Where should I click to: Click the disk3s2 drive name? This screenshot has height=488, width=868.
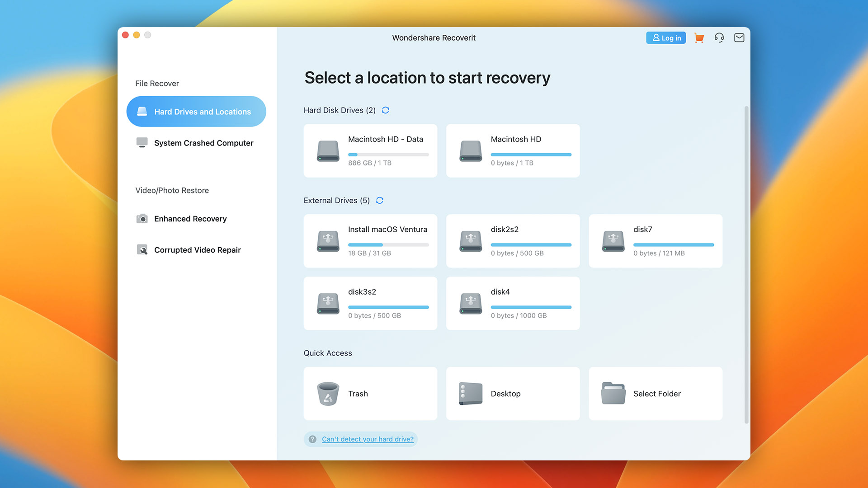click(362, 292)
